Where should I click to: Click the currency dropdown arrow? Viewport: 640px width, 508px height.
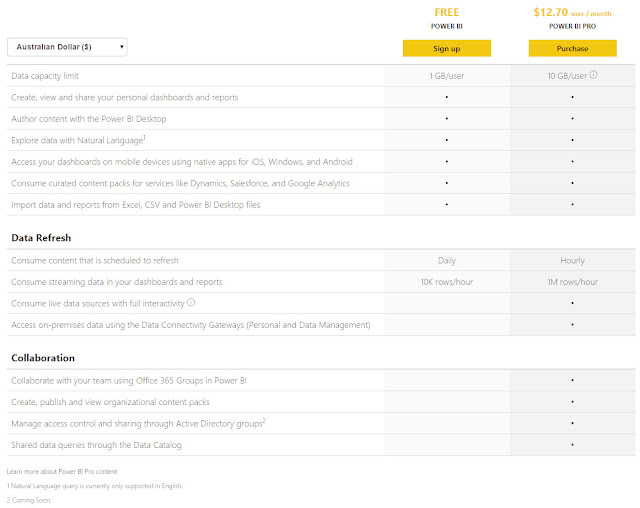point(122,47)
